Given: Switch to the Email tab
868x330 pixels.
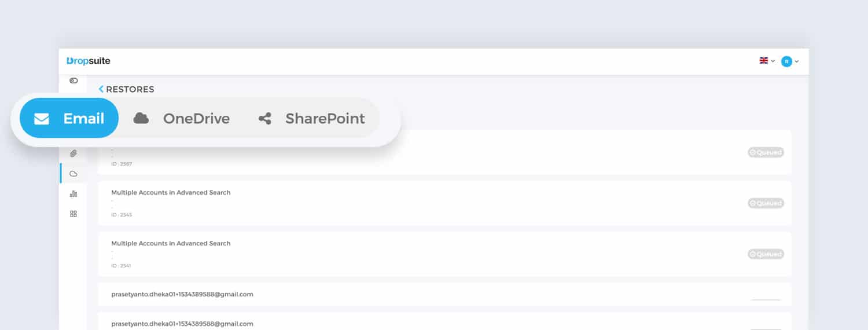Looking at the screenshot, I should 69,118.
